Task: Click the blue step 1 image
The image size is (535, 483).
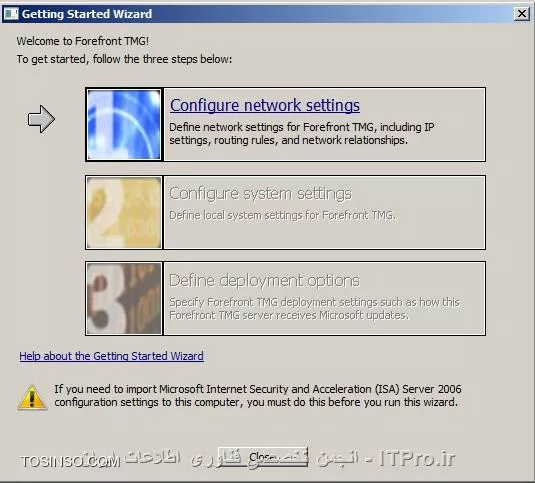Action: [x=124, y=125]
